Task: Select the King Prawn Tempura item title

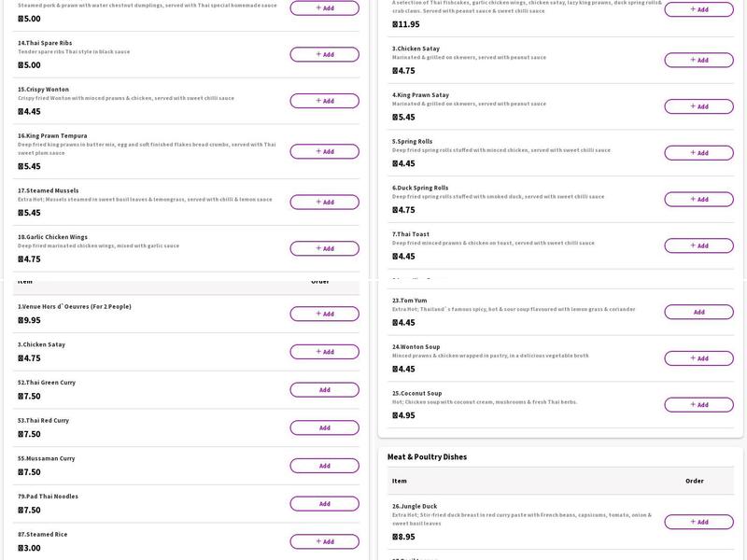Action: point(52,135)
